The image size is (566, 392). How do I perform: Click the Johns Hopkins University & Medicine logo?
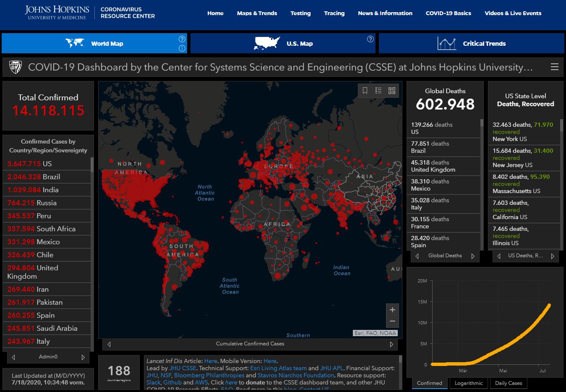click(57, 13)
